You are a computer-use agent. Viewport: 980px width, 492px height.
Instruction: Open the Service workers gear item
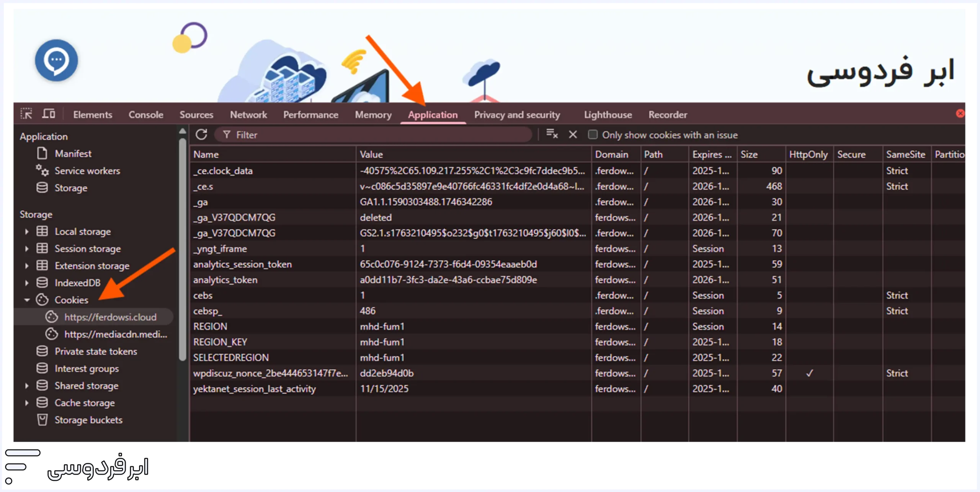click(87, 171)
